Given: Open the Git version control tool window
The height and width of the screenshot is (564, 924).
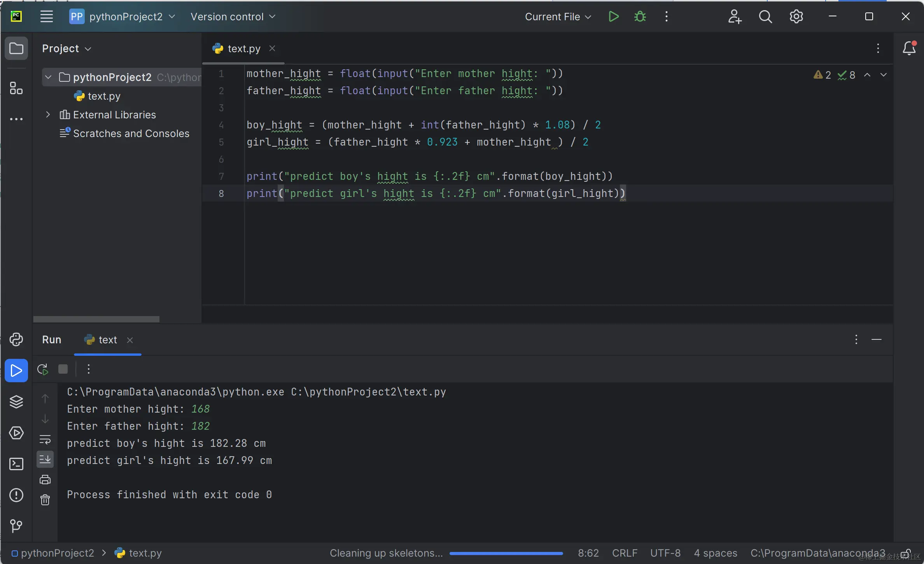Looking at the screenshot, I should coord(16,526).
